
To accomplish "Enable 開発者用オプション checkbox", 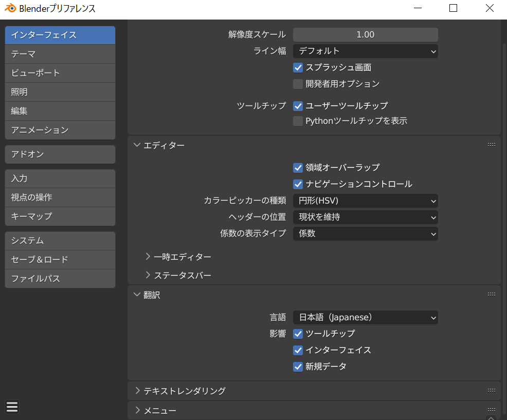I will coord(298,84).
